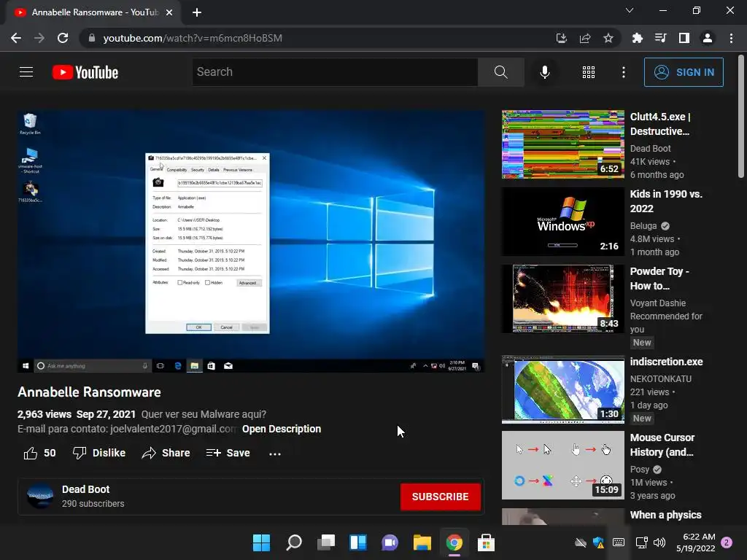Click the 'Clutt4.5.exe | Destructive...' title
747x560 pixels.
click(x=660, y=124)
